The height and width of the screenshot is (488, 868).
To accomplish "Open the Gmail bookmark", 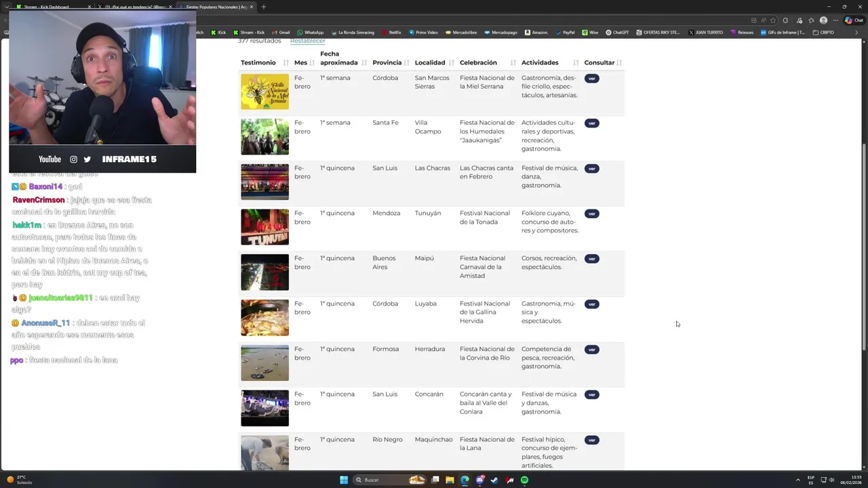I will click(x=280, y=33).
